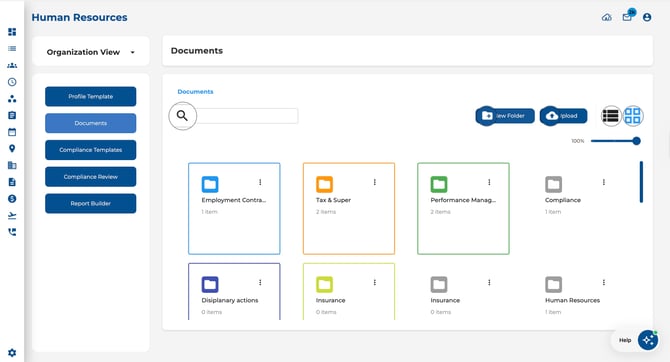Launch the Report Builder
The width and height of the screenshot is (670, 362).
(x=91, y=203)
